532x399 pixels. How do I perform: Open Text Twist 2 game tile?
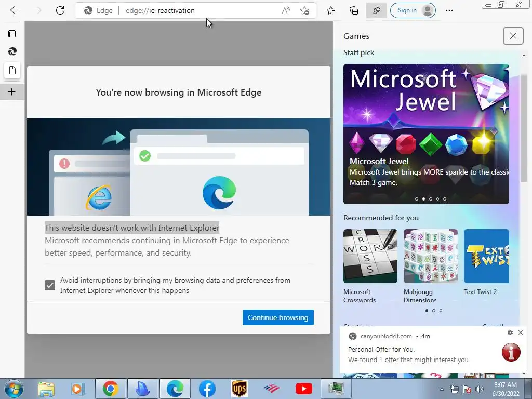[486, 262]
